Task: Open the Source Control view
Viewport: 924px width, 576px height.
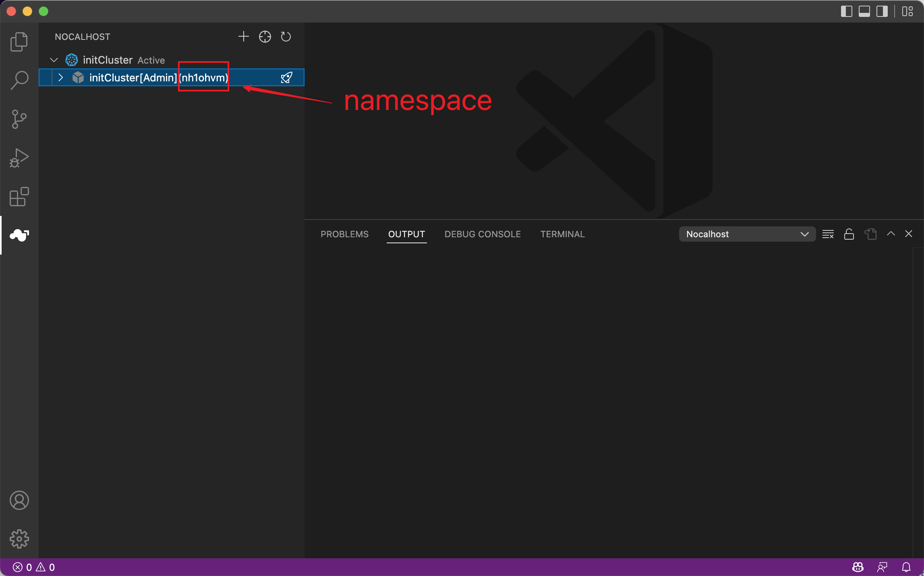Action: point(19,119)
